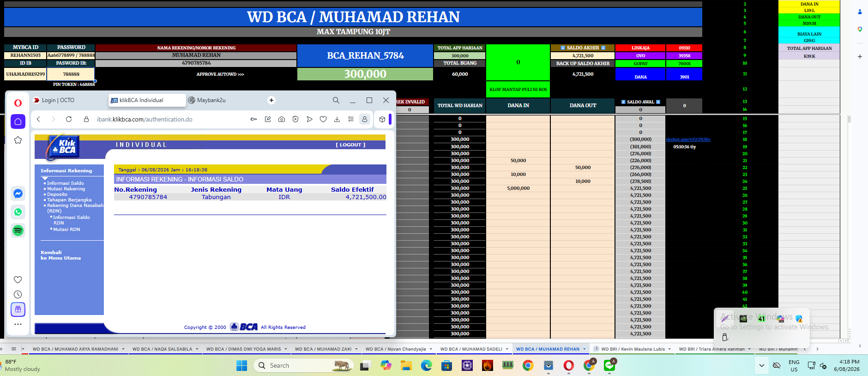Select the SALDO AKHIR value cell 4,721,500
This screenshot has width=868, height=376.
(x=583, y=55)
